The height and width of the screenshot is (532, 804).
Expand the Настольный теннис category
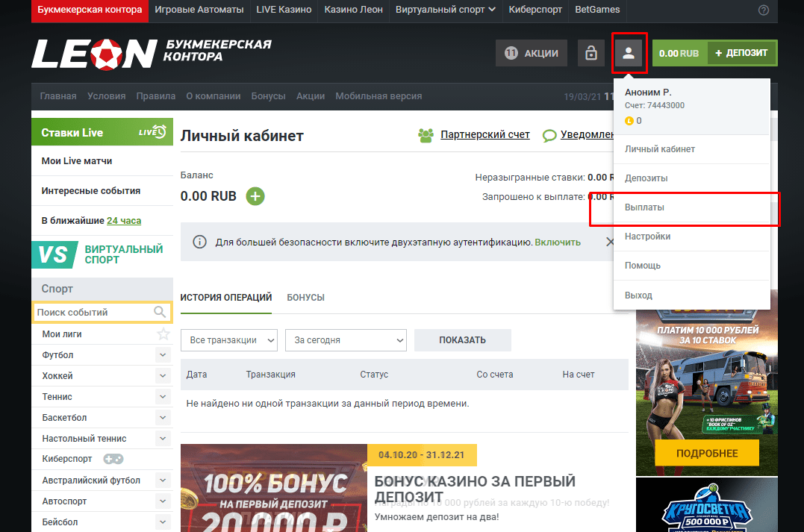[163, 439]
